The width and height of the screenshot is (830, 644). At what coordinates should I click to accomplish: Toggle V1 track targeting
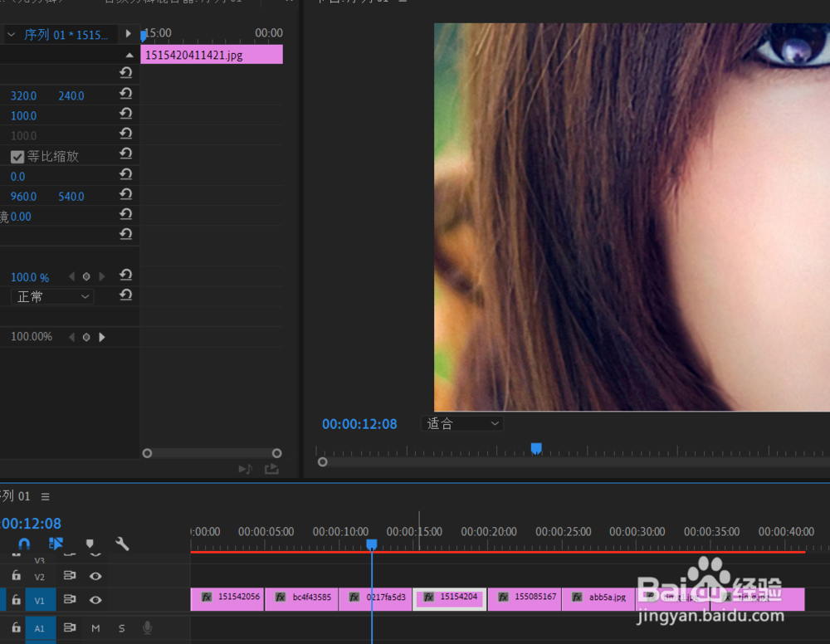tap(40, 601)
